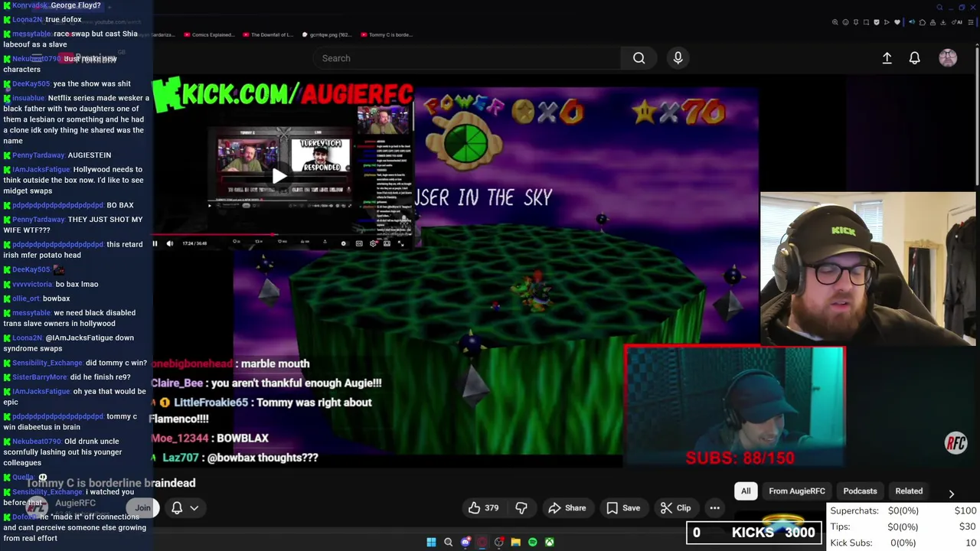
Task: Click chat username ollie_ort saying bowbax
Action: coord(26,298)
